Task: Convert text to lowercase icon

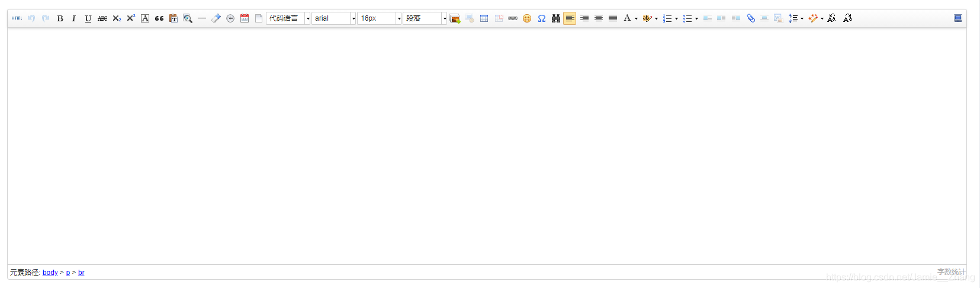Action: point(848,18)
